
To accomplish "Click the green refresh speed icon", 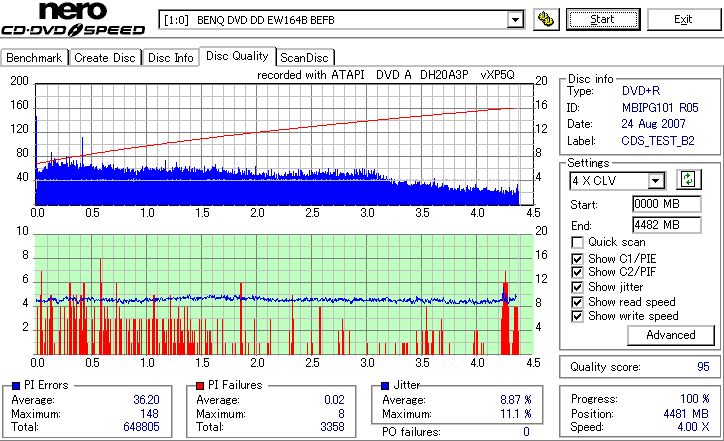I will tap(688, 179).
